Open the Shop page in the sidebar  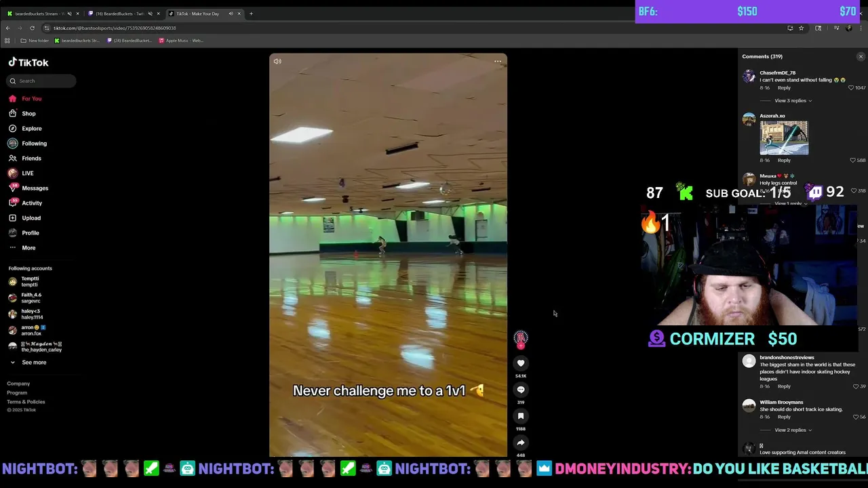pyautogui.click(x=22, y=113)
